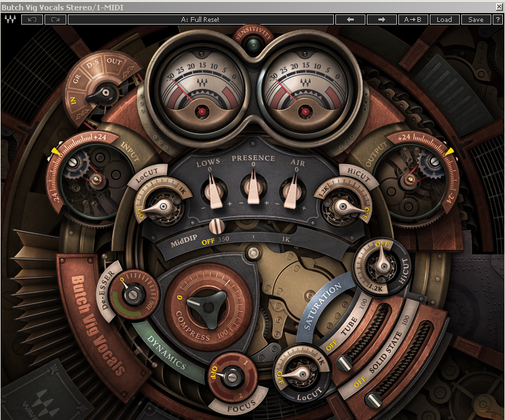Click the Presence EQ toggle lever
505x420 pixels.
pyautogui.click(x=253, y=188)
